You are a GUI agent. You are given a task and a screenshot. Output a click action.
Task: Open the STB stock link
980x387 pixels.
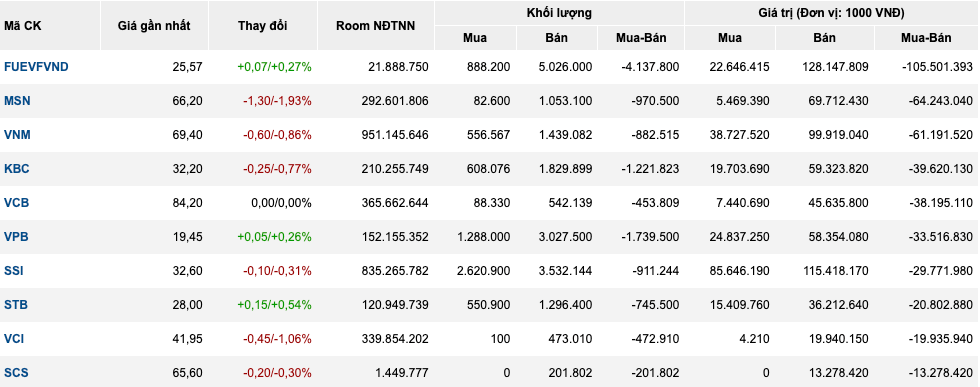click(x=16, y=305)
